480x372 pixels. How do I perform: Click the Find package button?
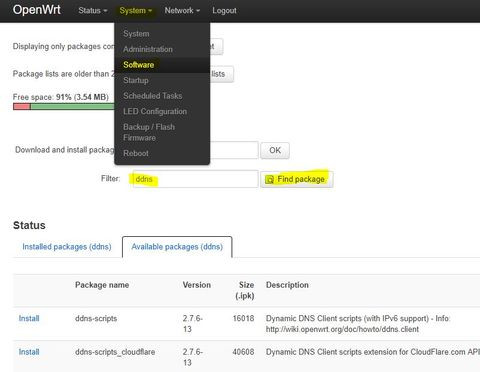click(x=297, y=179)
